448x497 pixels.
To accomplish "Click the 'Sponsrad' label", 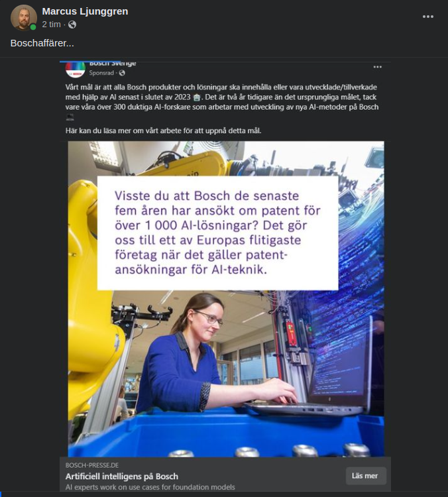I will coord(101,73).
